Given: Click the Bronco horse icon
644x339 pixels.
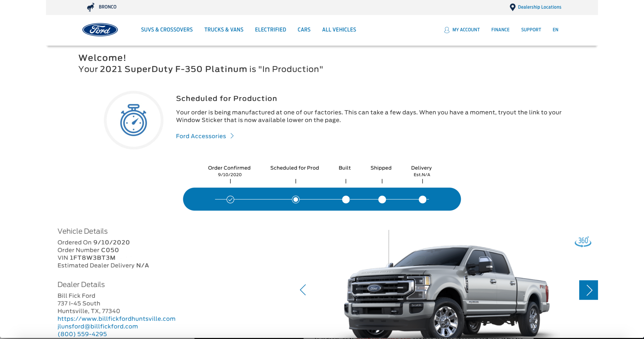Looking at the screenshot, I should pyautogui.click(x=90, y=7).
